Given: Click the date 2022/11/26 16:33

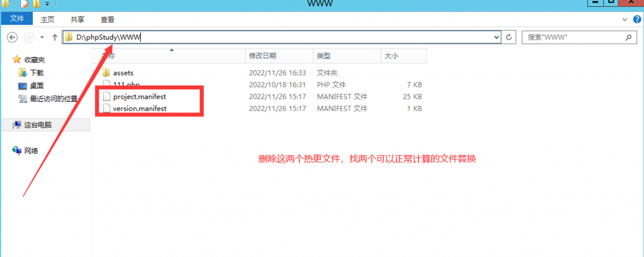Looking at the screenshot, I should pos(277,73).
